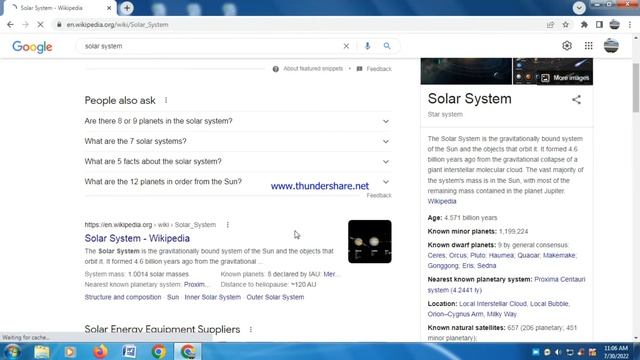
Task: Share the Solar System knowledge panel
Action: pyautogui.click(x=576, y=100)
